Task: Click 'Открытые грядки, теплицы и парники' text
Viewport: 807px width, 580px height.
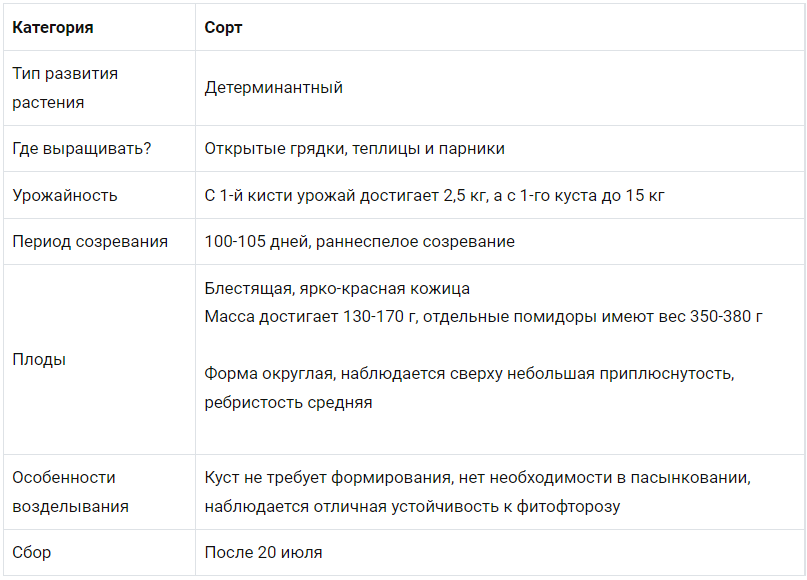Action: pos(354,149)
